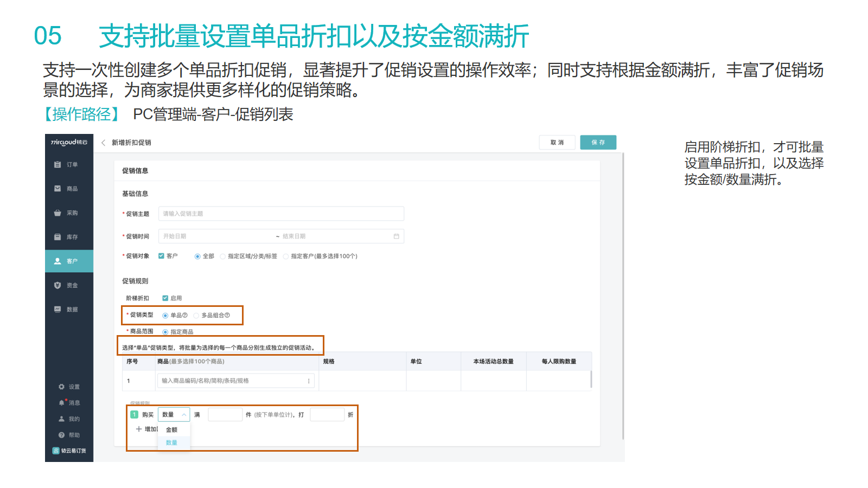This screenshot has height=488, width=868.
Task: Open the calendar icon in 促销时间 field
Action: pyautogui.click(x=396, y=236)
